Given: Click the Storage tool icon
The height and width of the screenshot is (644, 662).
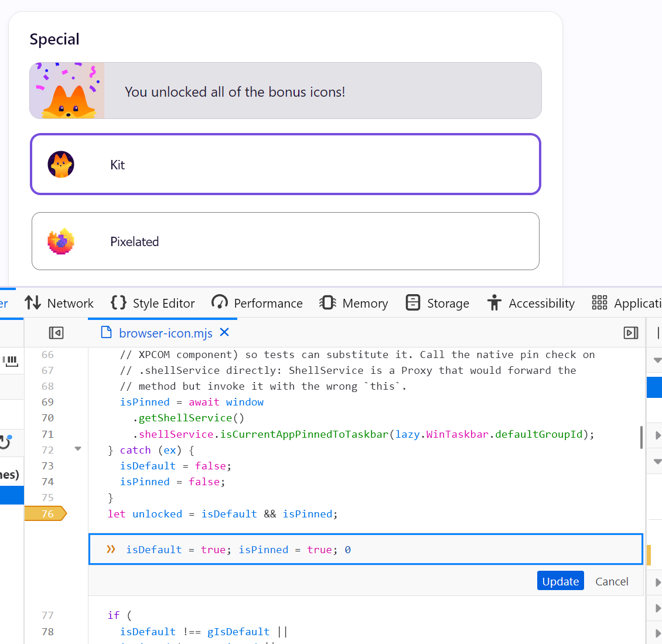Looking at the screenshot, I should 412,303.
